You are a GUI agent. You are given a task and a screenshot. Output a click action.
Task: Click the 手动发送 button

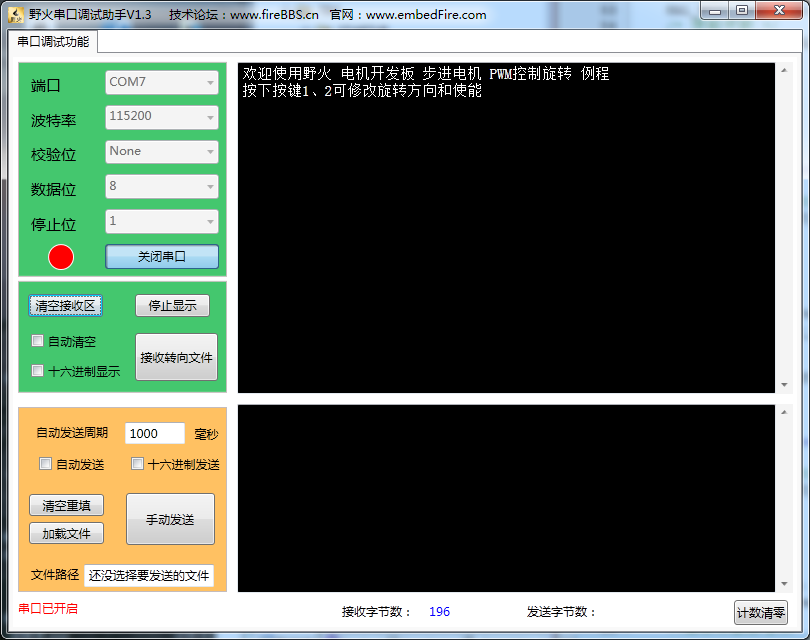point(170,519)
